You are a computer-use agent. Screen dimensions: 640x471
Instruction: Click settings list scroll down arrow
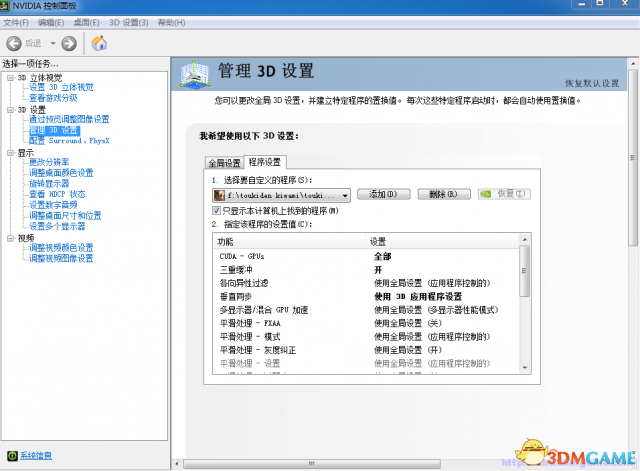(525, 368)
